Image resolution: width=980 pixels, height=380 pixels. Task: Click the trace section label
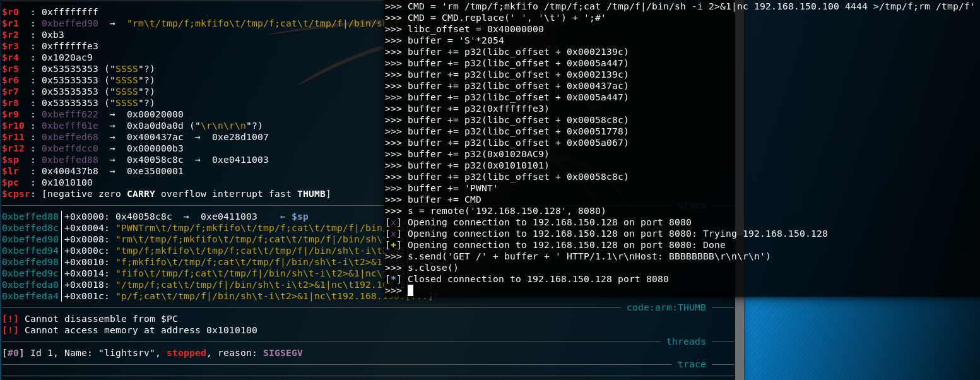coord(692,364)
